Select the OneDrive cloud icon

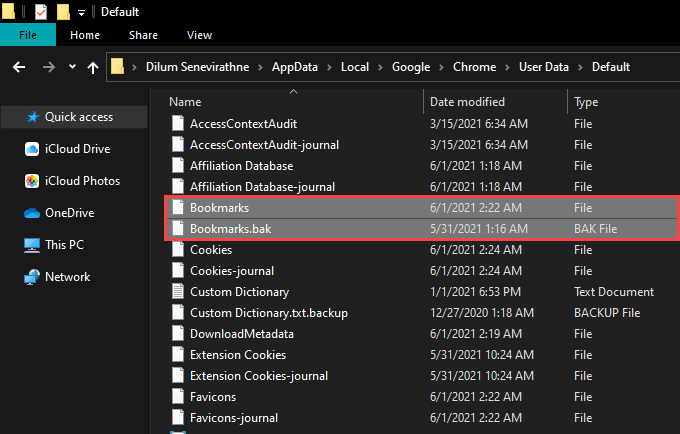tap(32, 213)
